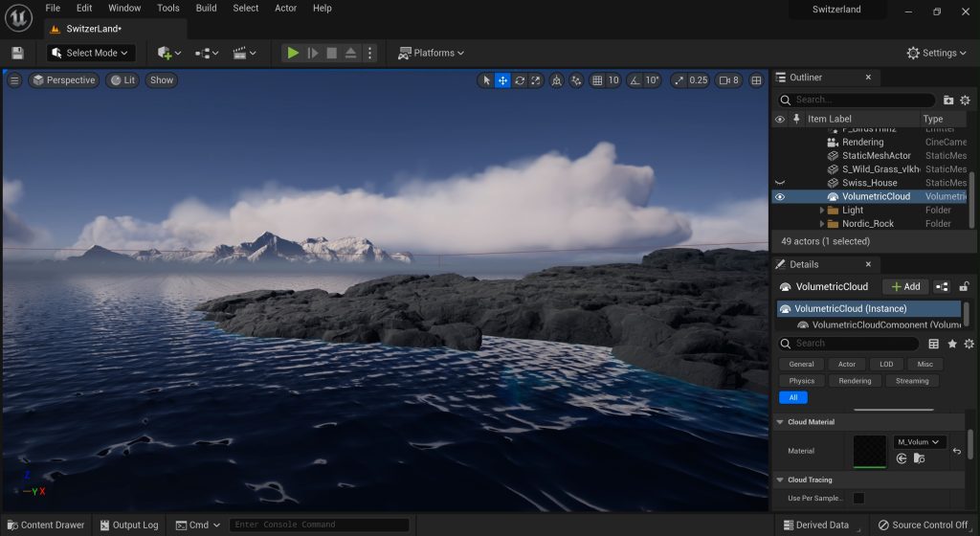The height and width of the screenshot is (536, 980).
Task: Open the Edit menu
Action: click(x=84, y=8)
